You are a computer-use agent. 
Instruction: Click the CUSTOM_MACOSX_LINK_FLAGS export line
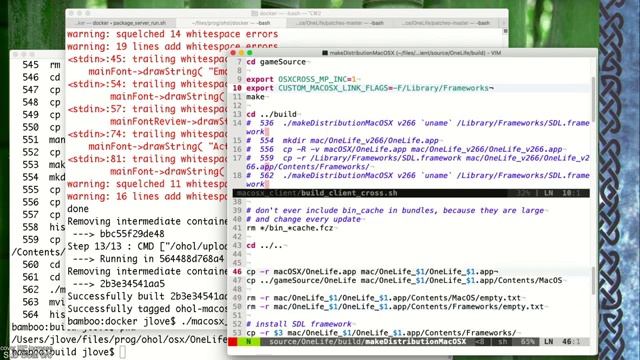coord(369,88)
